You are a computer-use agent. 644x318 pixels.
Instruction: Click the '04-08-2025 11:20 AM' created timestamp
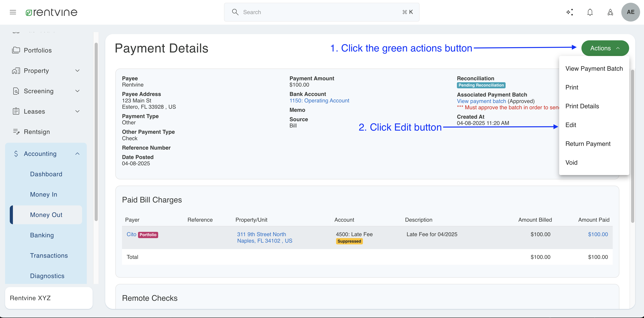tap(483, 123)
